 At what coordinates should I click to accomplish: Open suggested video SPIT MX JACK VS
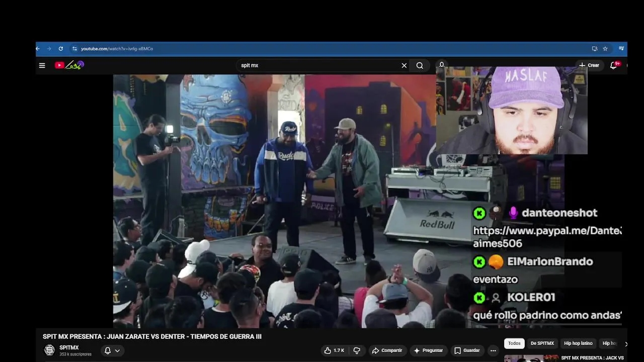point(592,358)
